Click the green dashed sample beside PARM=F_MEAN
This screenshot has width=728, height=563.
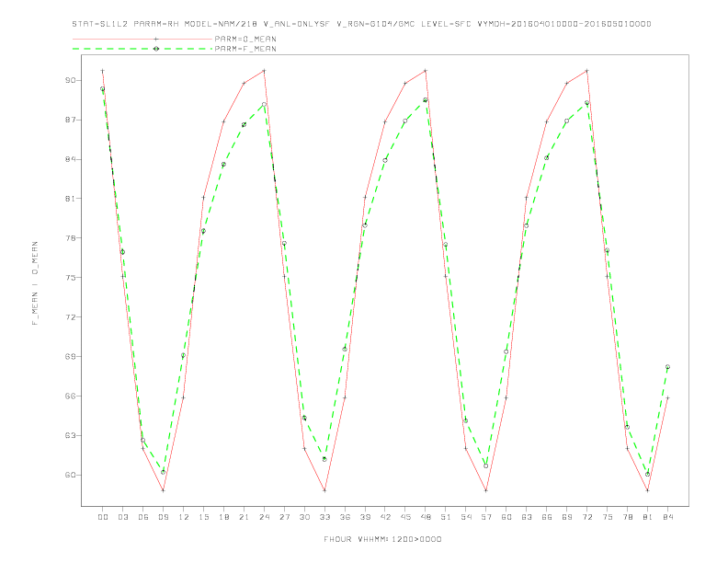[142, 49]
